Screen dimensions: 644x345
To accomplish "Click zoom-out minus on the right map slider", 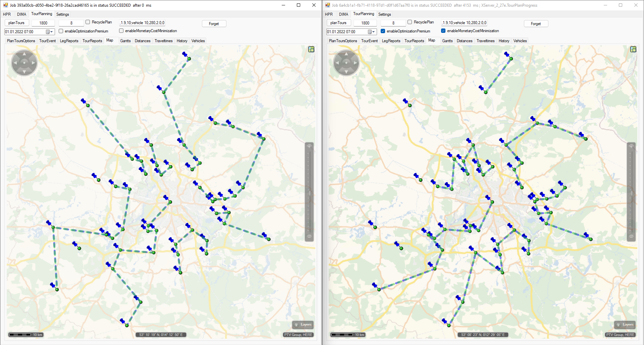I will 631,236.
